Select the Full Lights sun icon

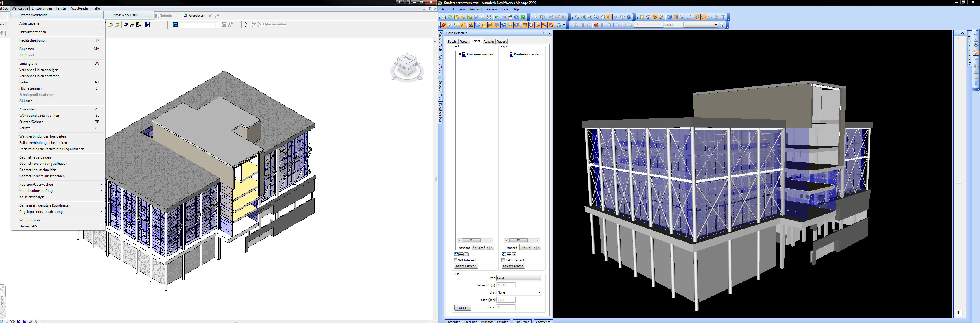click(642, 17)
